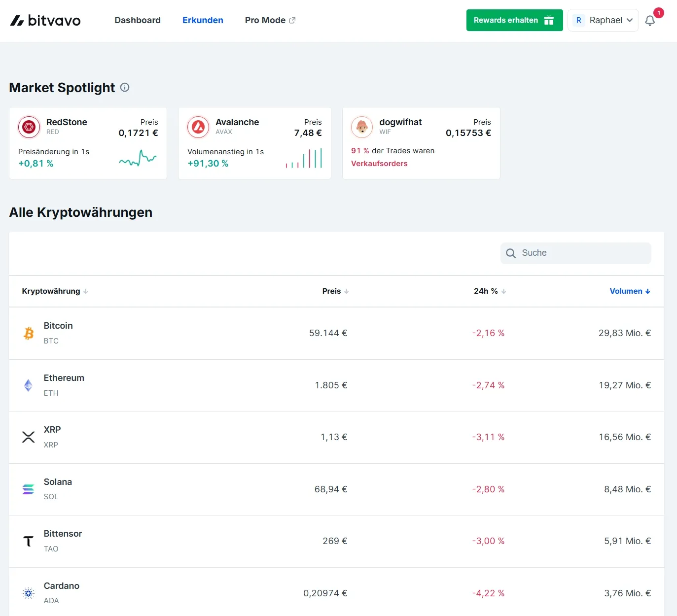Open Pro Mode
Screen dimensions: 677x616
click(270, 20)
